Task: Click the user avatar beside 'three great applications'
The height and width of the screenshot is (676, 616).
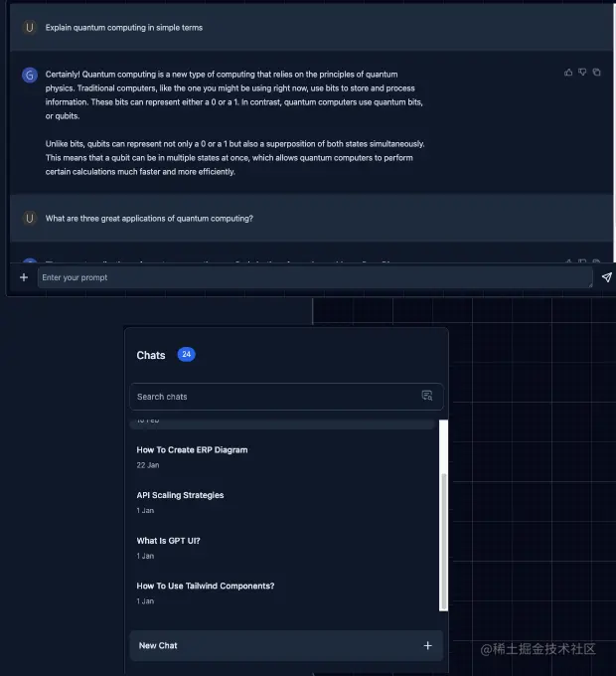Action: (29, 218)
